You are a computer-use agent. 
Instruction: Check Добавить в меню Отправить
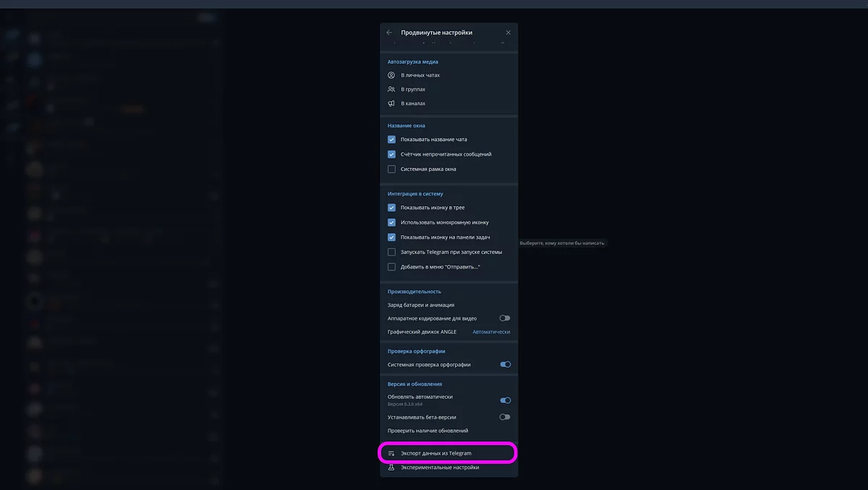tap(391, 266)
